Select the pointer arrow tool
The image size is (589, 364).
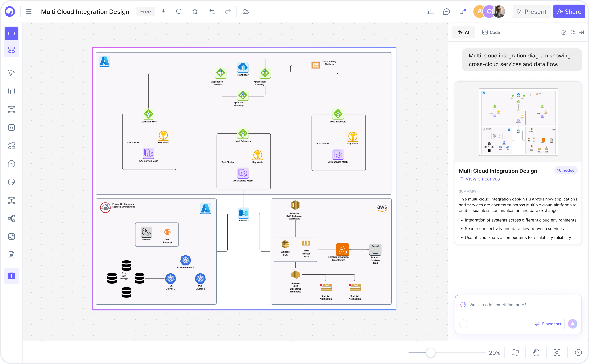(x=11, y=73)
